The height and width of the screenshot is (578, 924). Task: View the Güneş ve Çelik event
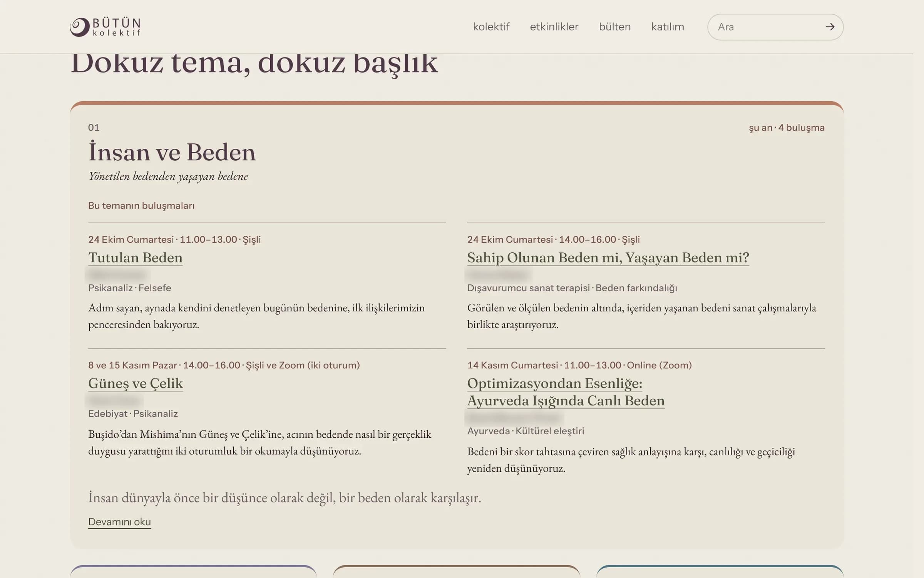(136, 383)
